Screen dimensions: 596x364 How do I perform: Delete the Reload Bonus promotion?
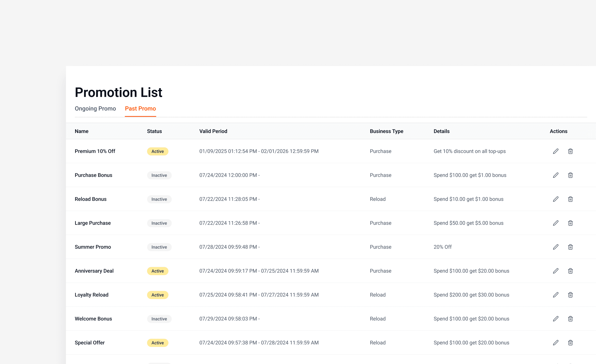click(x=570, y=199)
